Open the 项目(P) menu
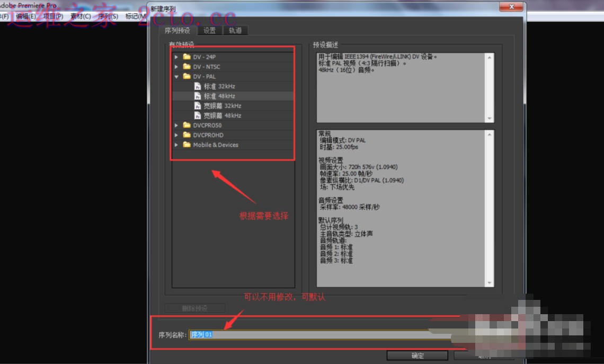Screen dimensions: 604x364 click(x=53, y=16)
